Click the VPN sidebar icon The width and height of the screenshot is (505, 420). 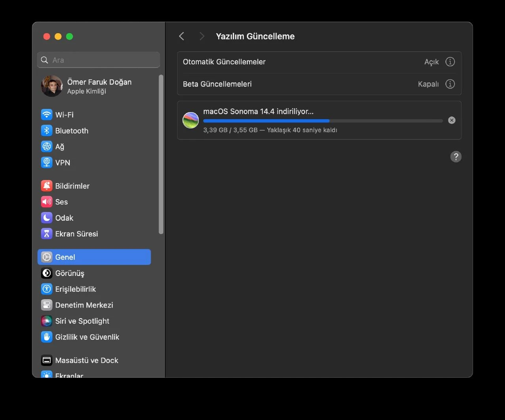click(x=46, y=162)
